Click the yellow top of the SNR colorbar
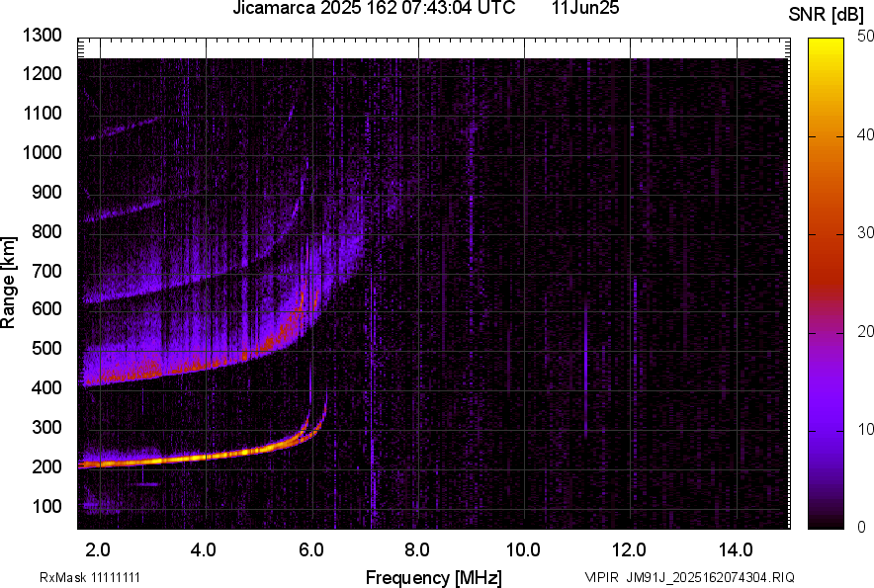Viewport: 874px width, 588px height. click(x=827, y=44)
